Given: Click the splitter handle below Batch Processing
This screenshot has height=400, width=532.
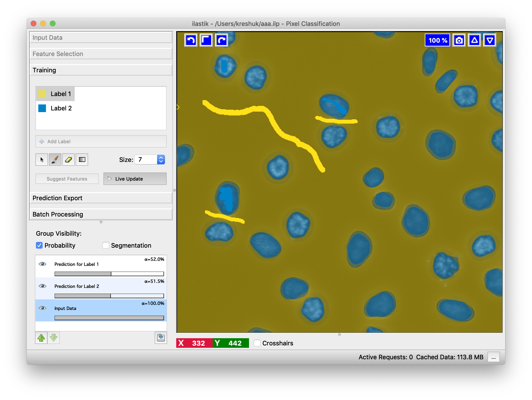Looking at the screenshot, I should (x=101, y=222).
